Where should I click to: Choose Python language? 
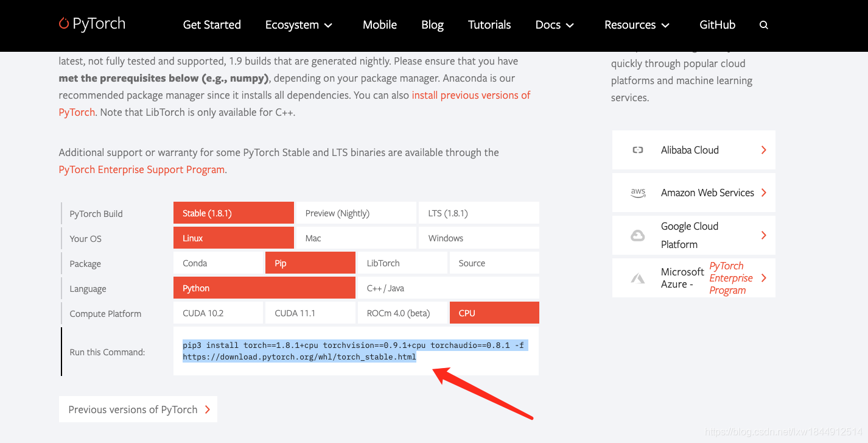pos(264,288)
